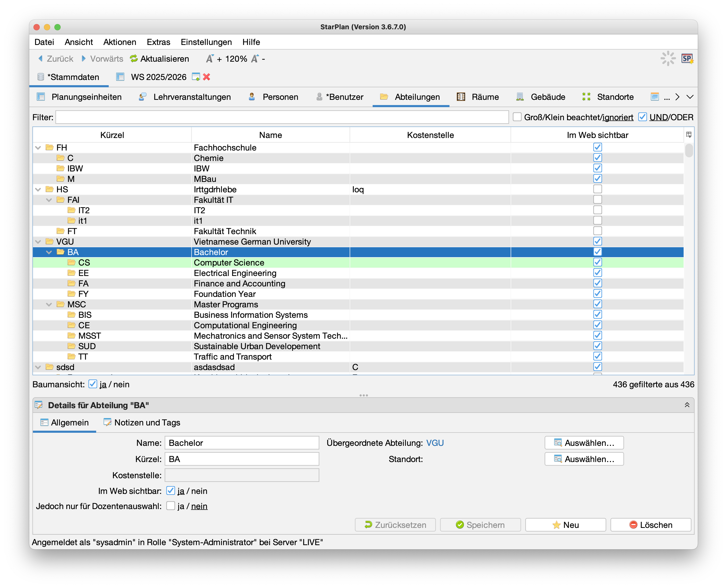Image resolution: width=727 pixels, height=588 pixels.
Task: Collapse the MSC Master Programs node
Action: coord(49,304)
